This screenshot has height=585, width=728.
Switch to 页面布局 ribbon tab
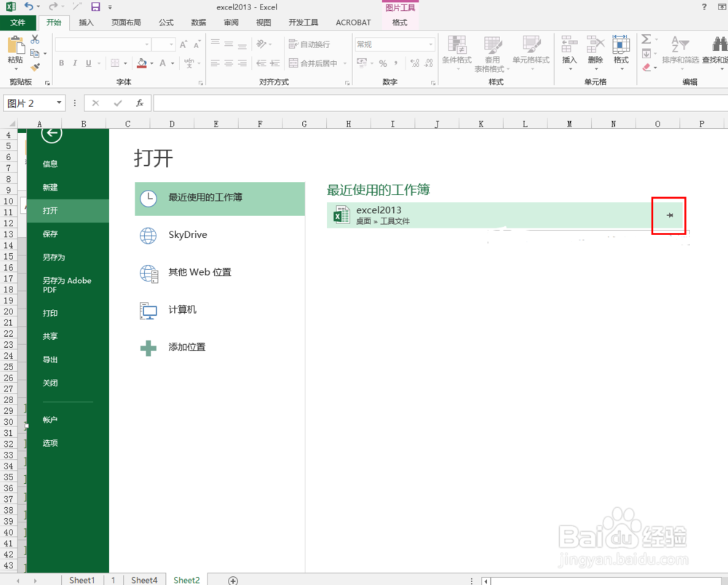[126, 23]
